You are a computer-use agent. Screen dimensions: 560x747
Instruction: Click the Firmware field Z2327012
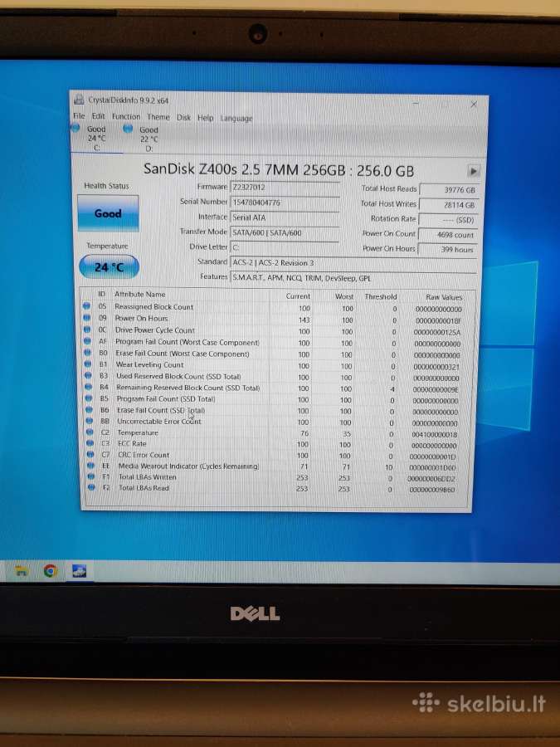click(285, 188)
